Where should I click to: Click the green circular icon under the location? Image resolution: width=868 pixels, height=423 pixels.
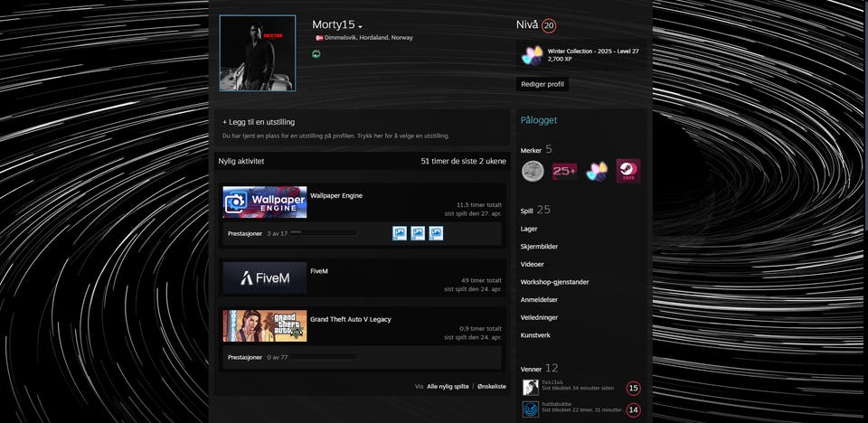pyautogui.click(x=316, y=53)
